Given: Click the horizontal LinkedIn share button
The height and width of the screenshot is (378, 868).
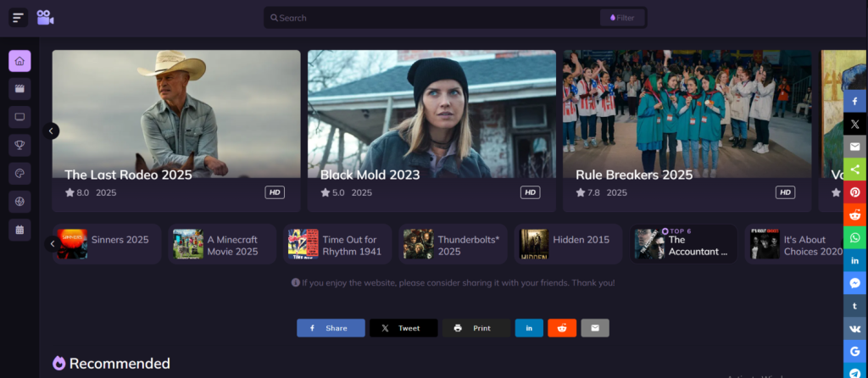Looking at the screenshot, I should (x=529, y=328).
